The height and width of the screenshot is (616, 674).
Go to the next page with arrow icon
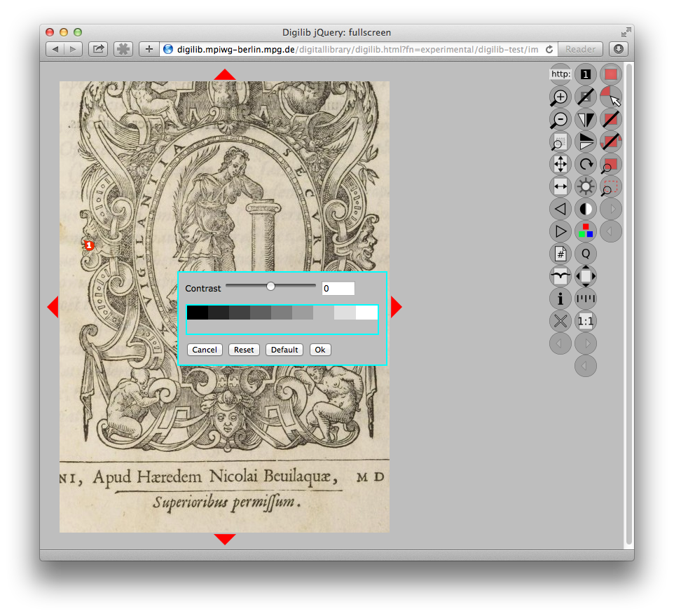click(559, 231)
